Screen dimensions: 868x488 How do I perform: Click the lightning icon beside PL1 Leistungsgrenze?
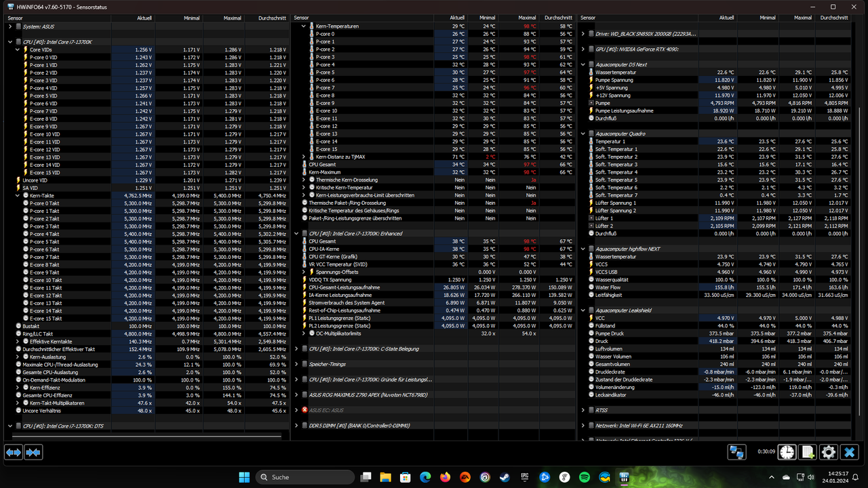(304, 318)
